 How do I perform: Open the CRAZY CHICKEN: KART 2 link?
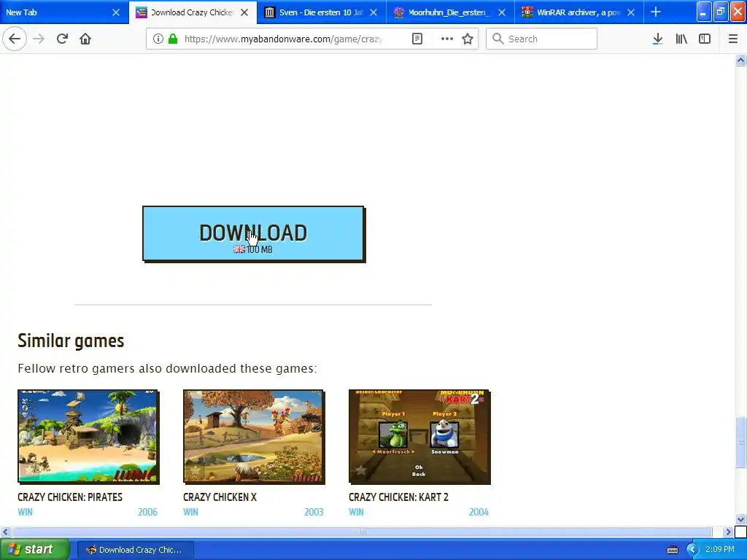pos(398,497)
